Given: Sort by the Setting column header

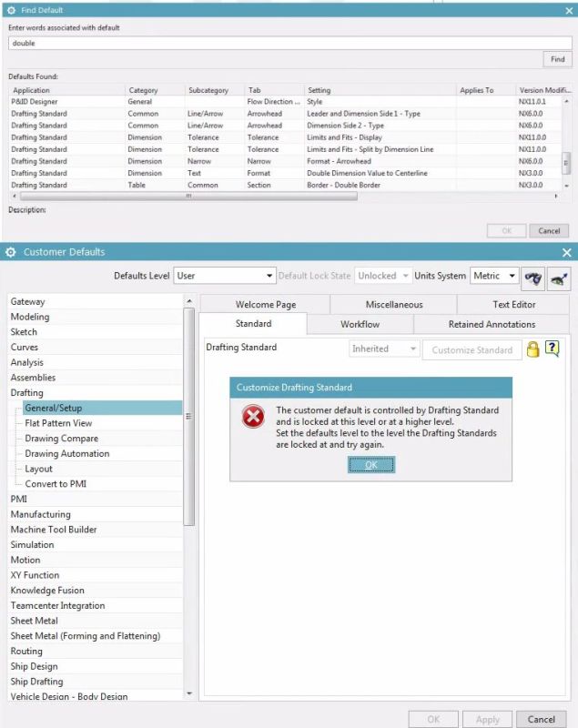Looking at the screenshot, I should (380, 90).
